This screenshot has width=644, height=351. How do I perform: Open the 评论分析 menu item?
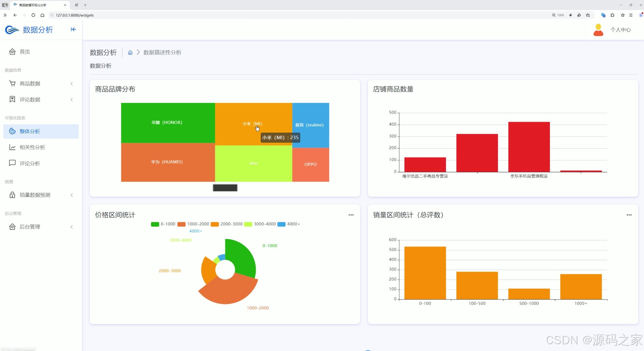point(30,163)
